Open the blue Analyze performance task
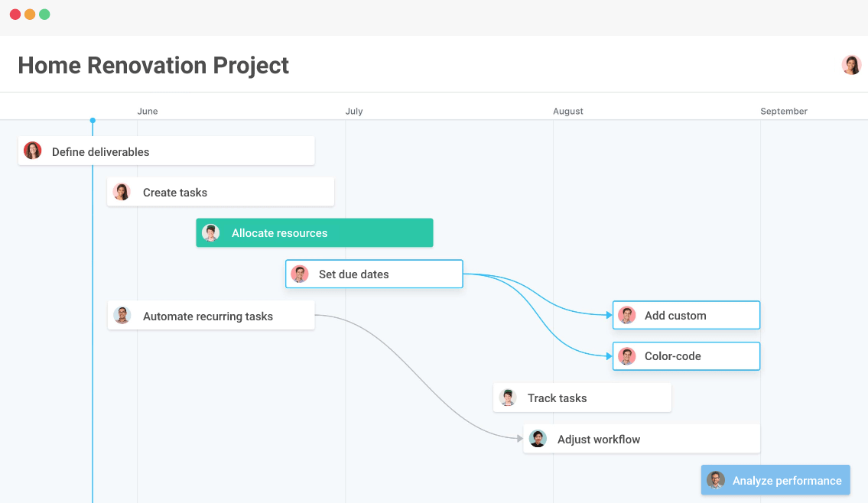 [x=786, y=481]
